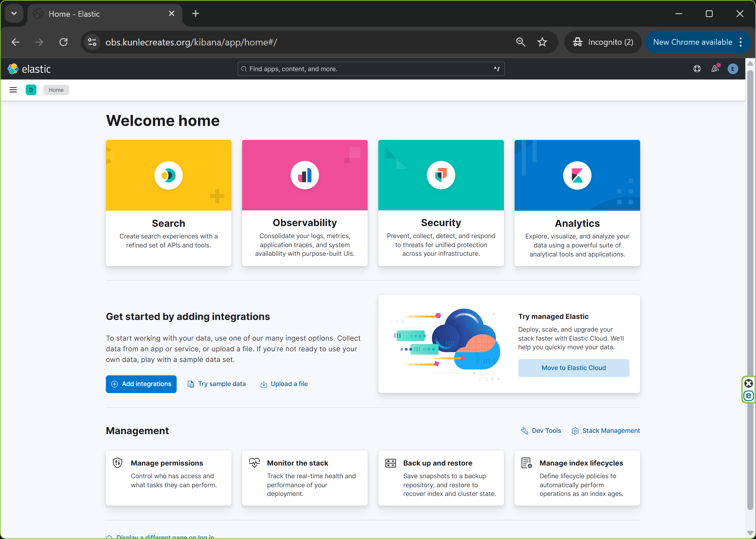
Task: Close the Home - Elastic tab
Action: coord(172,13)
